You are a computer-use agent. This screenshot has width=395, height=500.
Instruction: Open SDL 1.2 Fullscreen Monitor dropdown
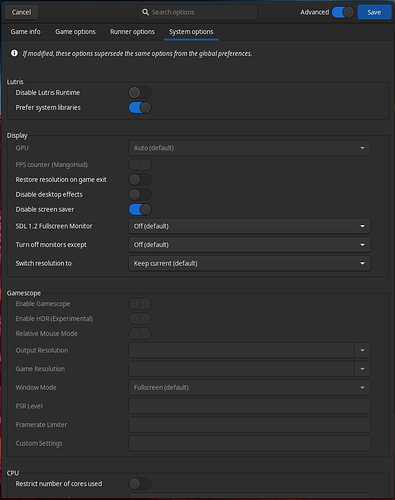click(x=249, y=226)
